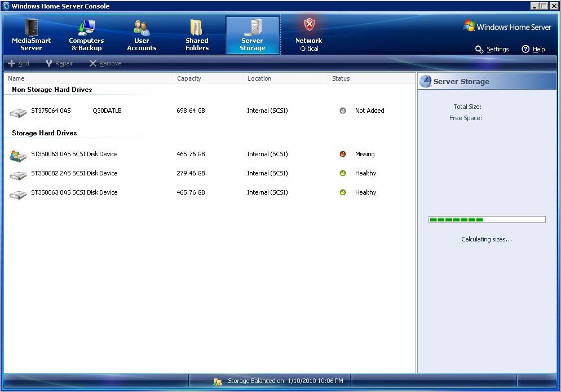Click the 698.64 GB capacity value
Screen dimensions: 561x392
coord(191,111)
